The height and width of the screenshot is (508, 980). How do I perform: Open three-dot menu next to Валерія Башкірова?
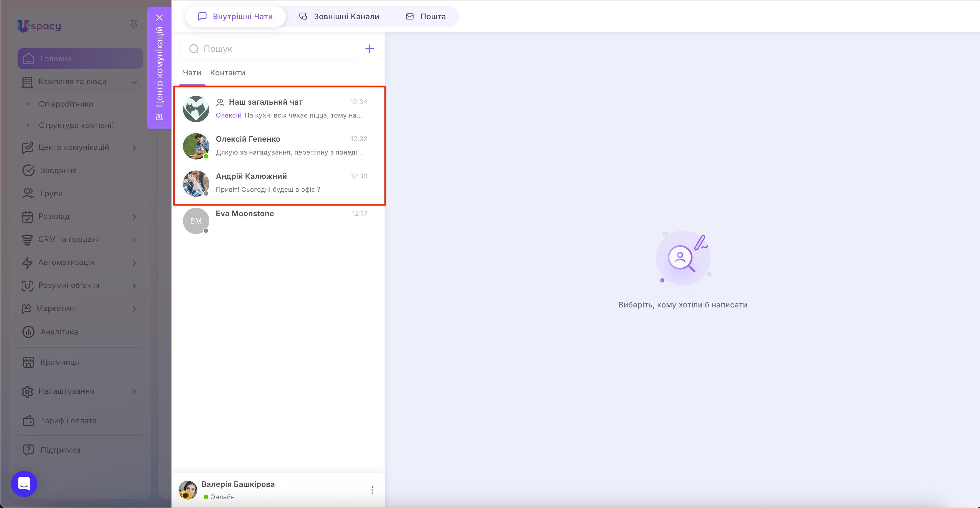pos(372,490)
